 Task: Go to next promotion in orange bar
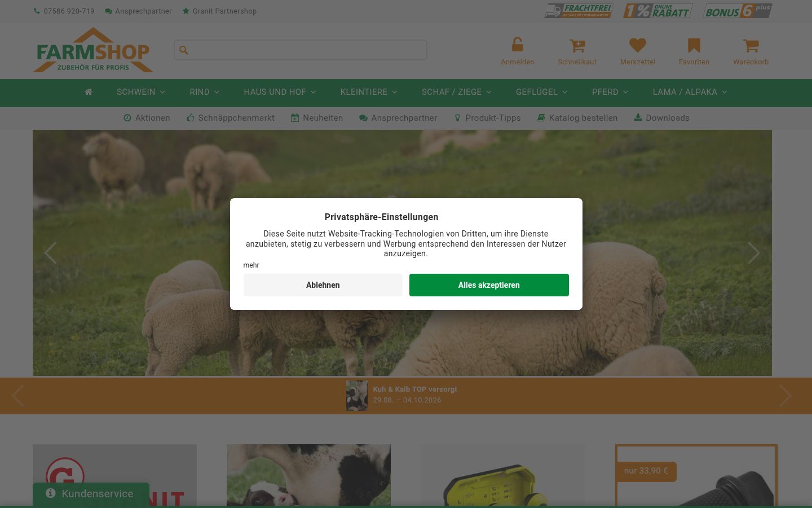(785, 396)
